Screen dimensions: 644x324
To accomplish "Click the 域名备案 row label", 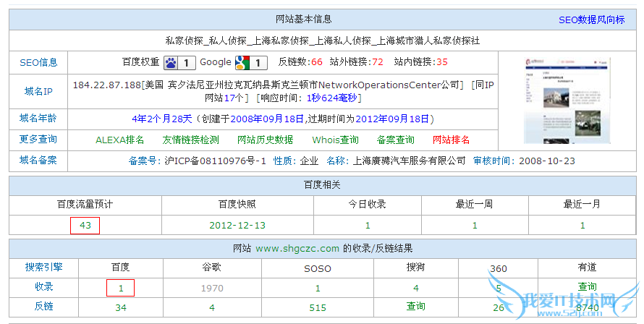I will pyautogui.click(x=38, y=161).
